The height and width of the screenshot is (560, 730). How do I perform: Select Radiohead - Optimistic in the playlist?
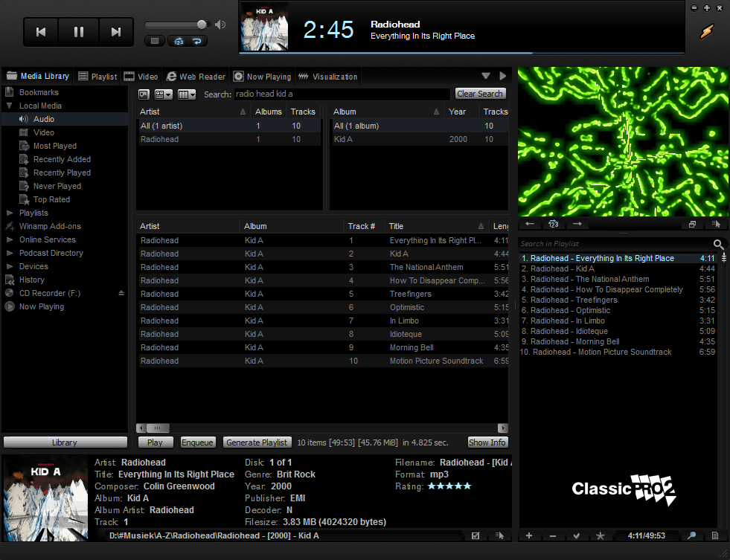click(618, 310)
